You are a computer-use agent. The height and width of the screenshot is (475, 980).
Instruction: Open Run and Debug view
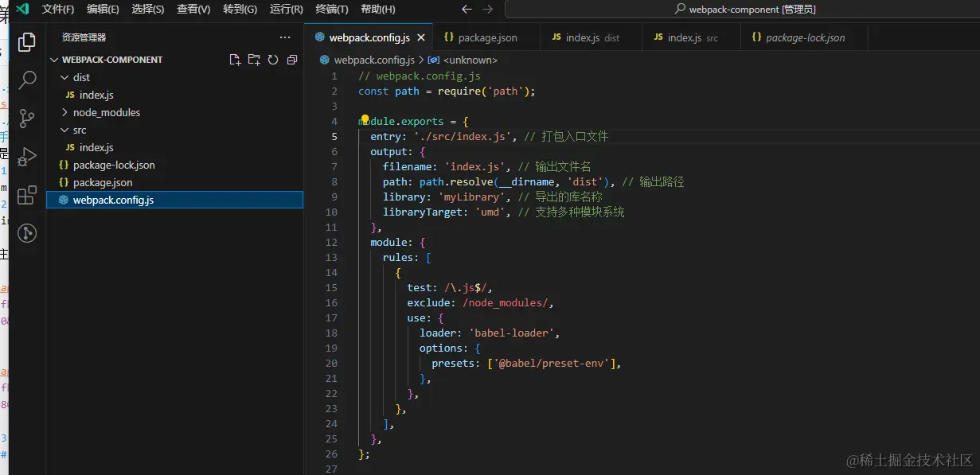27,156
